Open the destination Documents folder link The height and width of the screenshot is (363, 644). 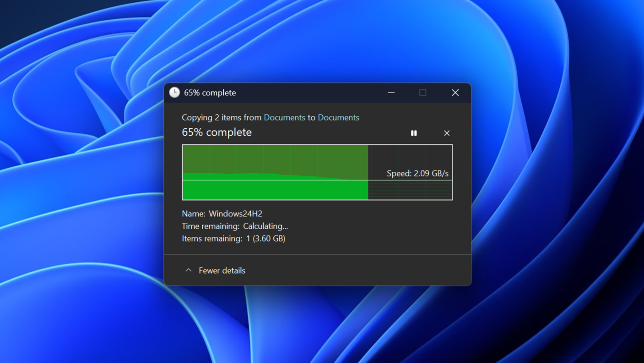[x=338, y=117]
